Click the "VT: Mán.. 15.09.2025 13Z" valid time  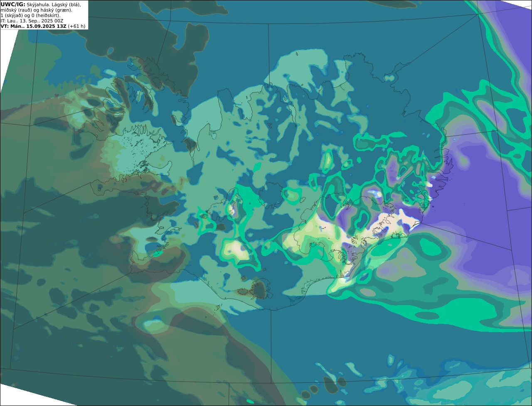[34, 26]
